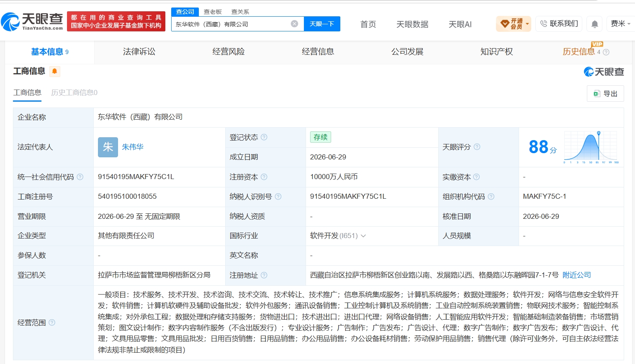Expand the 软件开发 (I651) industry chevron
This screenshot has width=635, height=364.
[363, 236]
